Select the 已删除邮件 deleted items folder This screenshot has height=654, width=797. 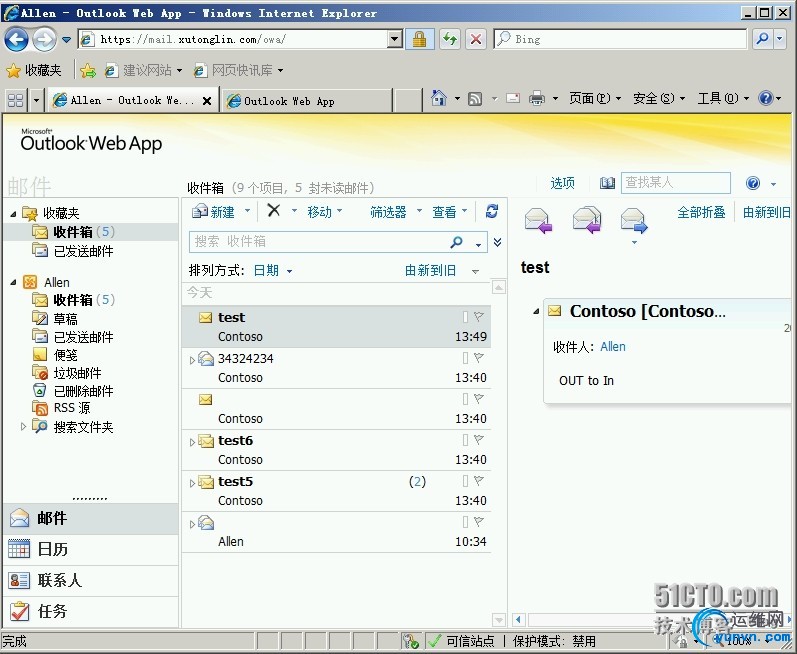(x=83, y=391)
